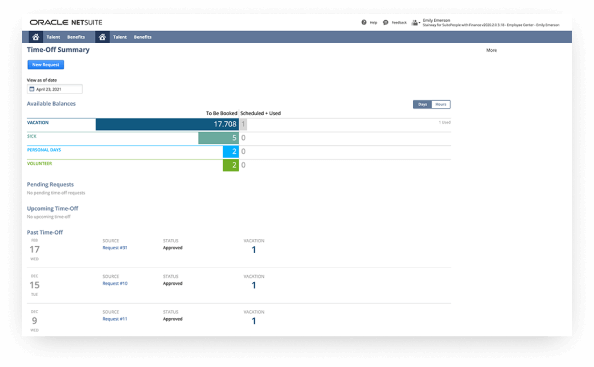Click the blue Personal Days balance bar
The image size is (594, 367).
point(231,151)
